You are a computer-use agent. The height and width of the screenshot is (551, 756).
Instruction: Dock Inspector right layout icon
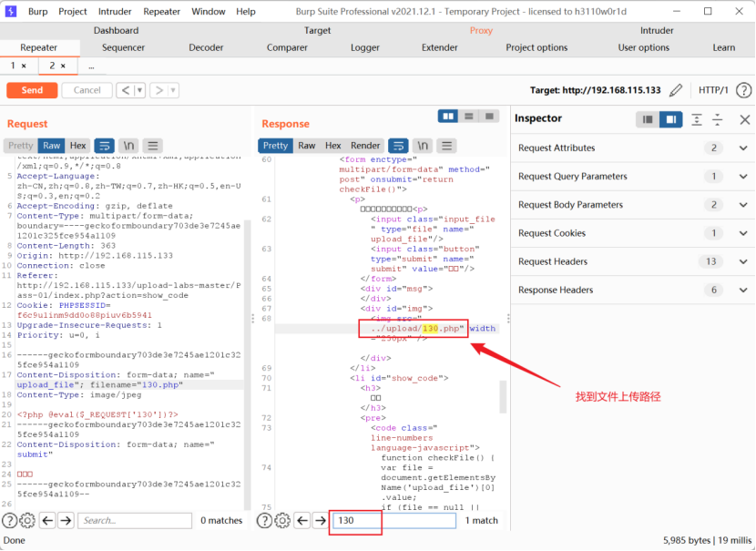670,119
